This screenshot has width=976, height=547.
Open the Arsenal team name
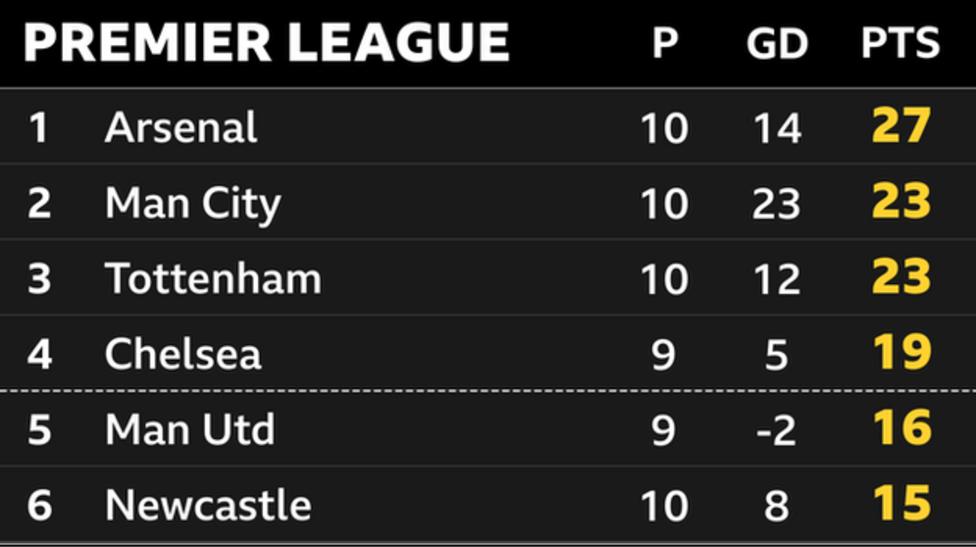point(181,128)
